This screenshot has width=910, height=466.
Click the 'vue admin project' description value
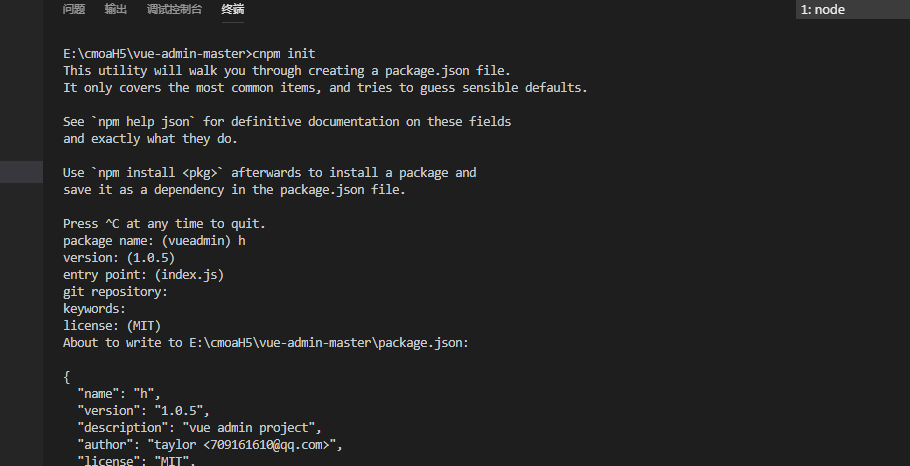point(252,428)
